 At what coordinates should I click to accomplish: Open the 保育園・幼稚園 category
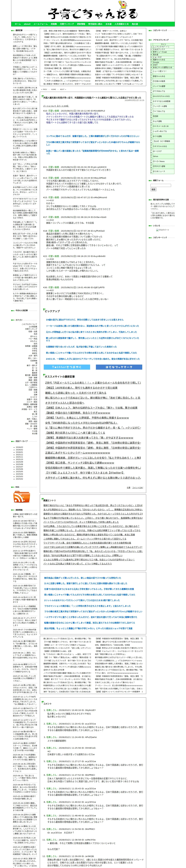(31, 346)
